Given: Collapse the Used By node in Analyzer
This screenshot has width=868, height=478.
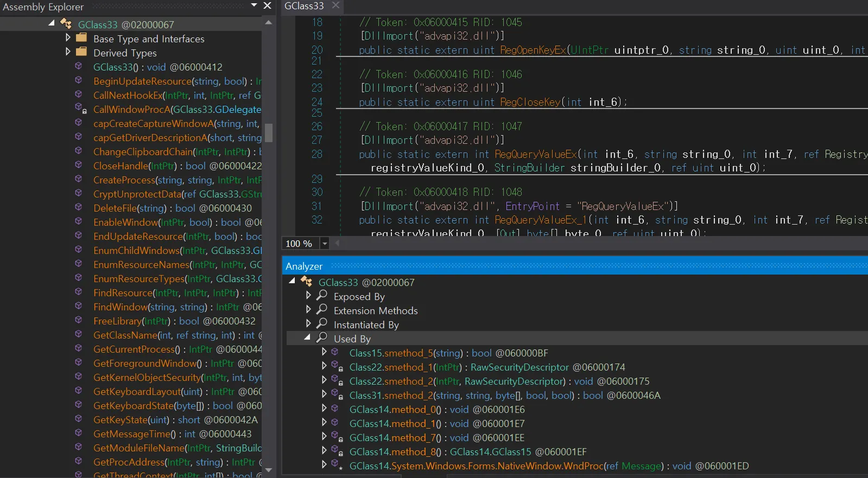Looking at the screenshot, I should 308,337.
